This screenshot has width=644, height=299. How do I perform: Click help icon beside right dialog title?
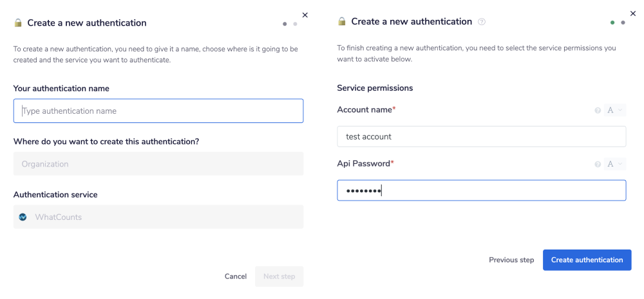482,22
